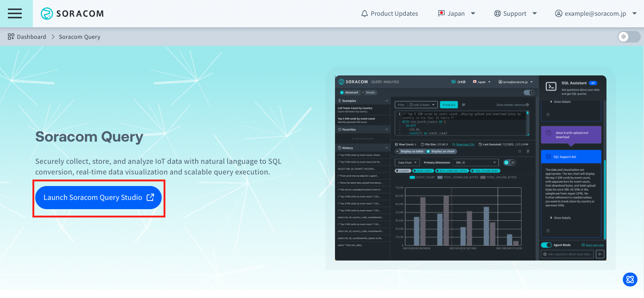Viewport: 644px width, 298px height.
Task: Open the Japan language dropdown
Action: click(x=457, y=13)
